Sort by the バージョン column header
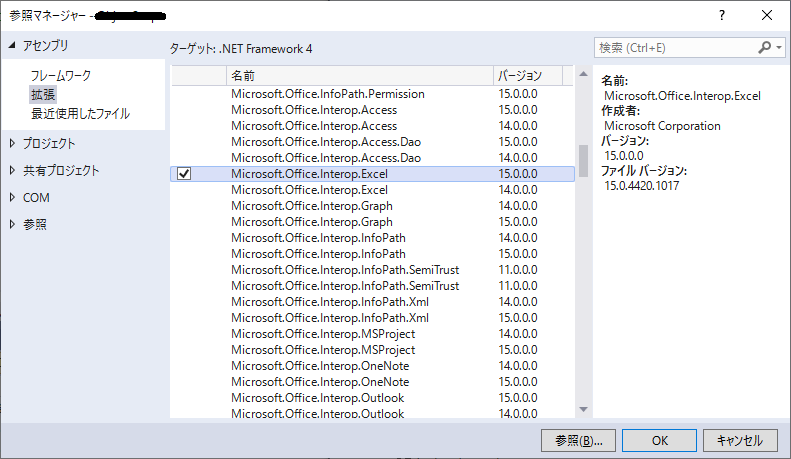Viewport: 791px width, 459px height. point(528,76)
